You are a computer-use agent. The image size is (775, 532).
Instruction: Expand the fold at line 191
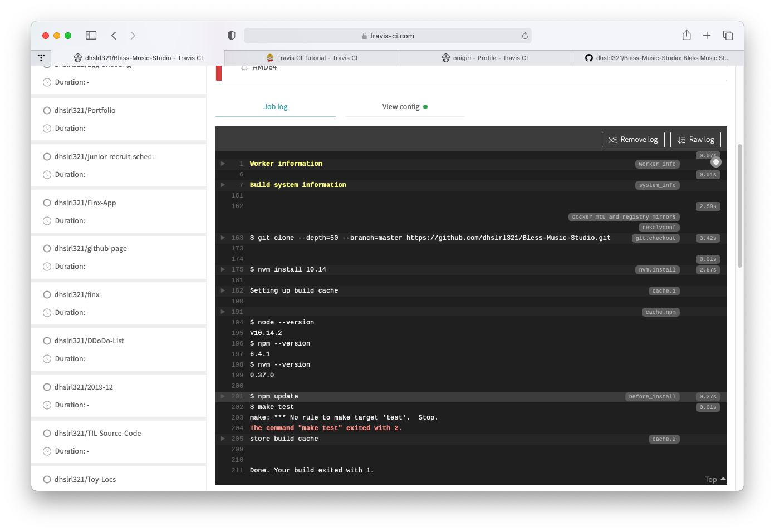pos(223,312)
